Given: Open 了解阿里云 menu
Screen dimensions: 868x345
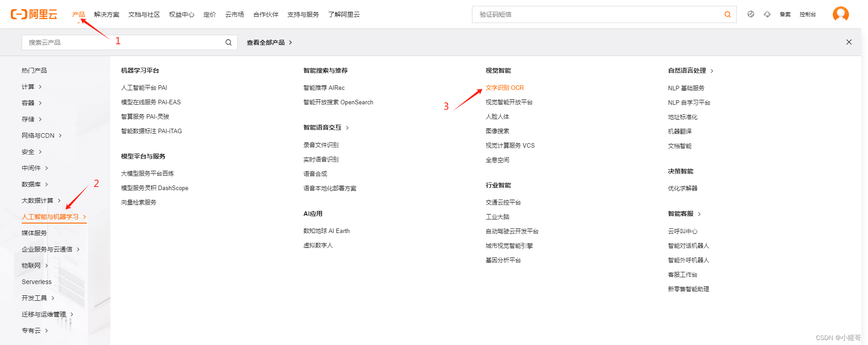Looking at the screenshot, I should tap(344, 14).
